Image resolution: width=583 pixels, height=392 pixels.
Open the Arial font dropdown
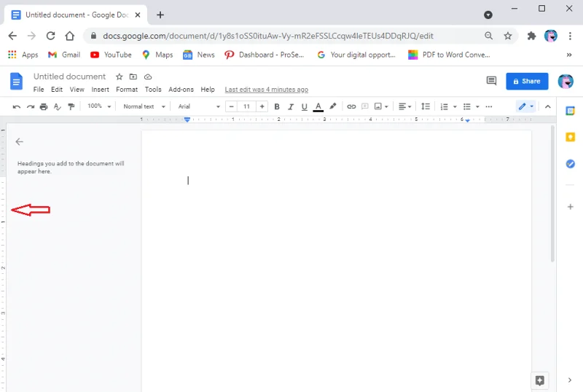[199, 106]
